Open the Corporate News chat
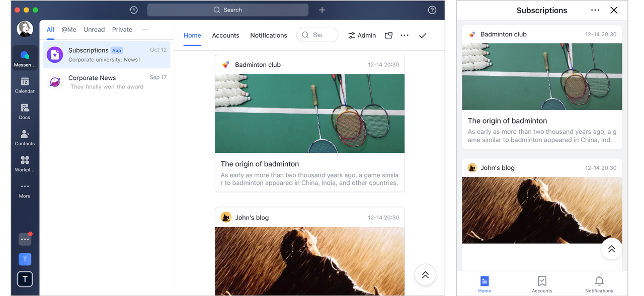 coord(107,82)
